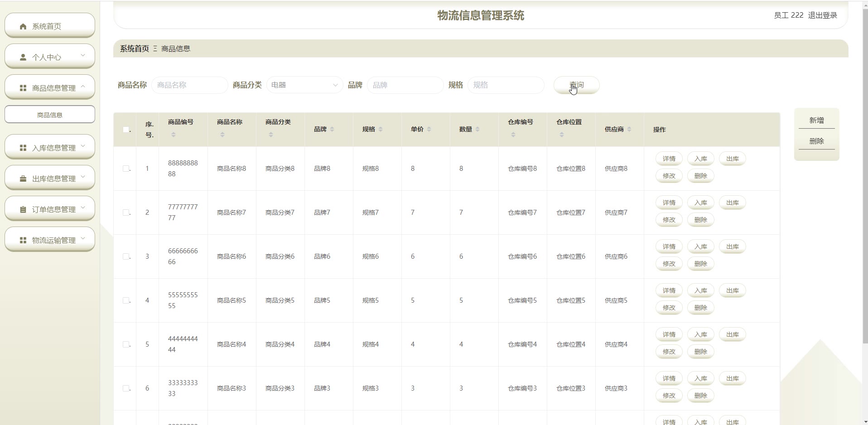Click the grid icon in 物流运输管理
The image size is (868, 425).
coord(23,241)
